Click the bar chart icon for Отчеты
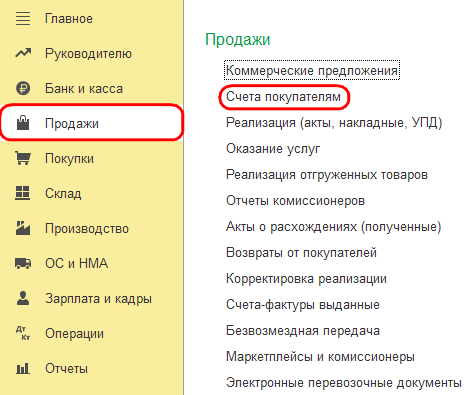 coord(23,368)
